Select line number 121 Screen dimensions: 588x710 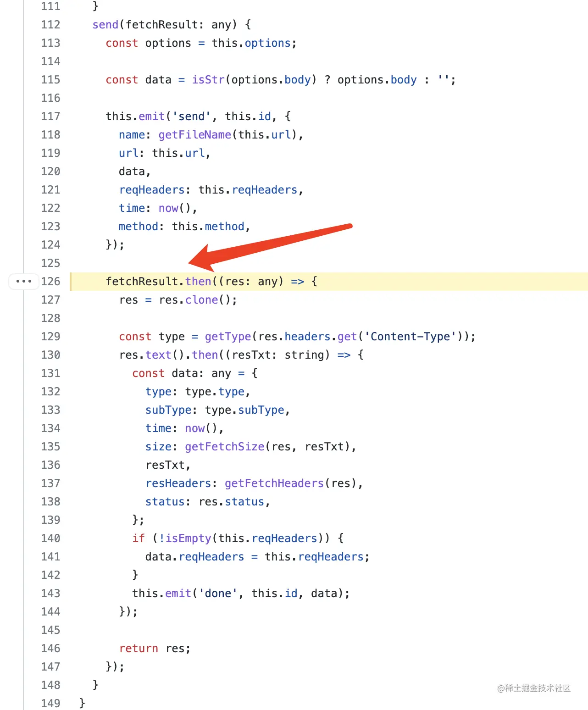50,189
